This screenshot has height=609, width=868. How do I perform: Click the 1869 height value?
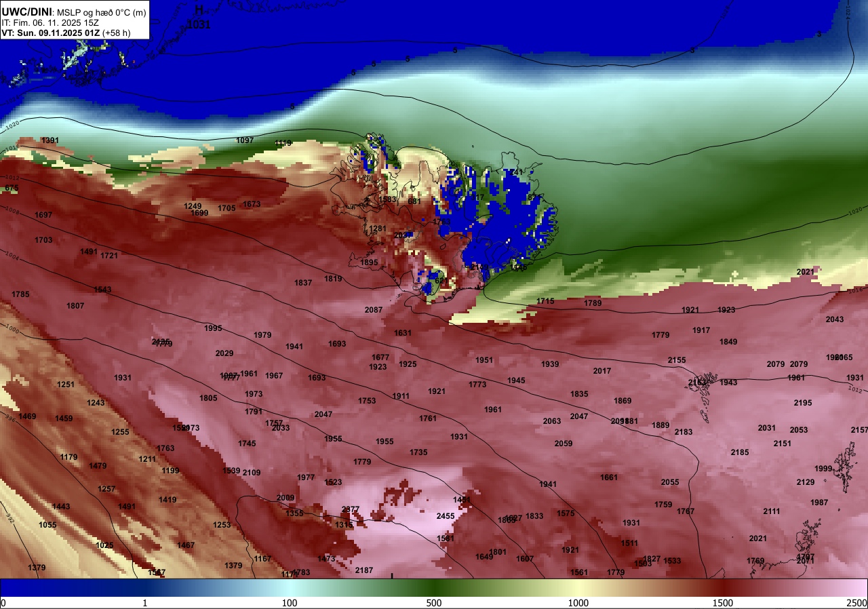coord(623,401)
